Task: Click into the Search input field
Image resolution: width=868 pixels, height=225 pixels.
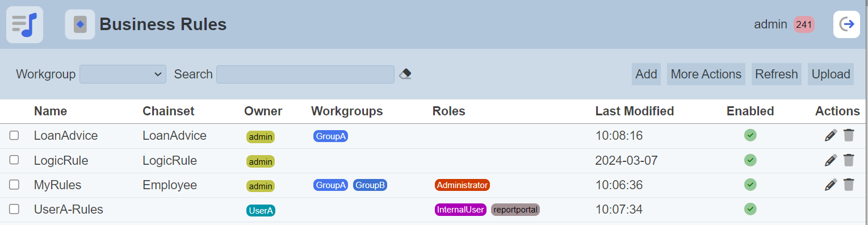Action: tap(305, 74)
